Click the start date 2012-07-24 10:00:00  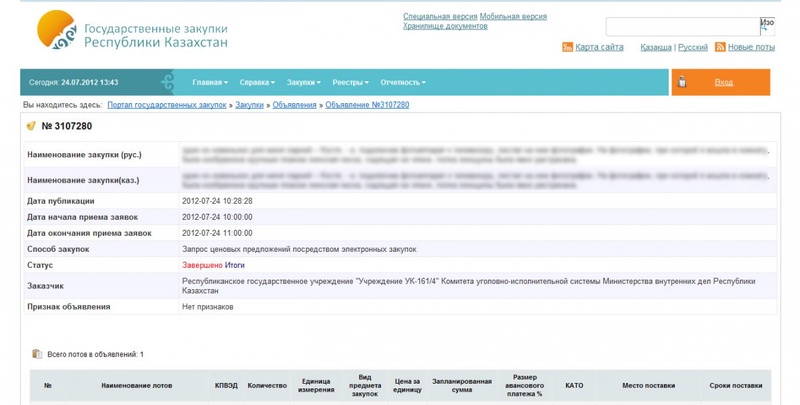pos(217,217)
